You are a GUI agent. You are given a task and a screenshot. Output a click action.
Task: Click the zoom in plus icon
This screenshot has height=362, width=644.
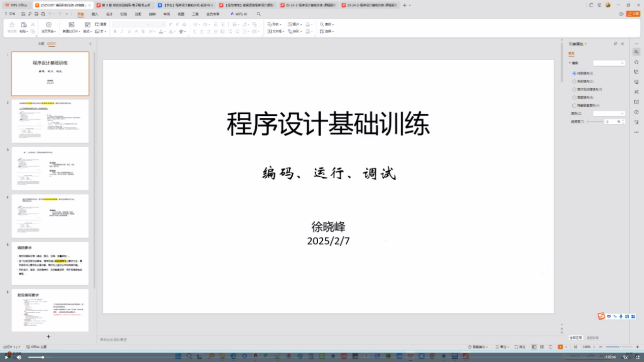pos(637,347)
